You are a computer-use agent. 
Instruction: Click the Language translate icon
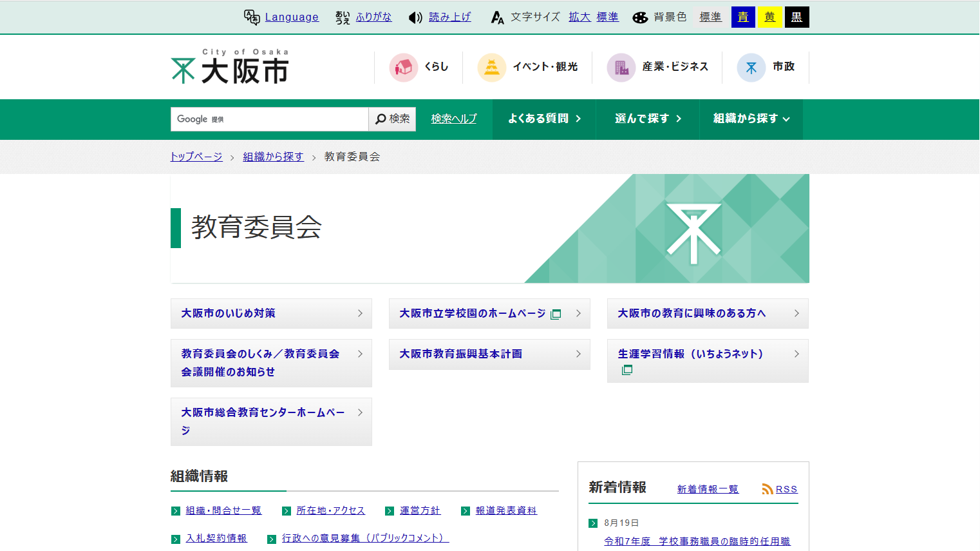252,17
